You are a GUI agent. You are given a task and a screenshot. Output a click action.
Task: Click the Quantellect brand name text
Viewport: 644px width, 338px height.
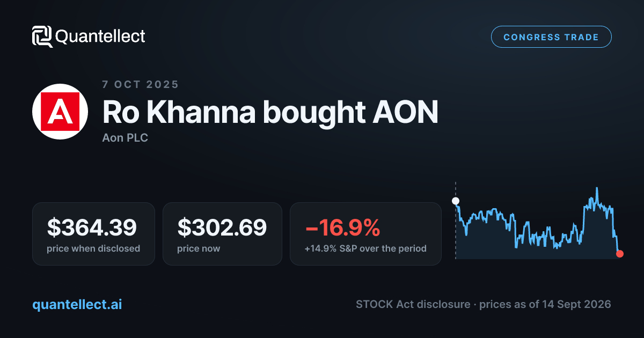(x=100, y=36)
